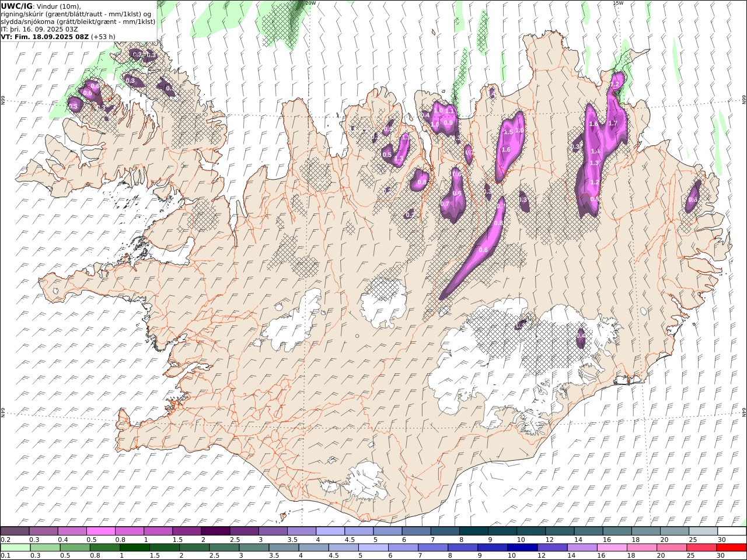Select the medium green 0.8 swatch in rain legend

(105, 548)
